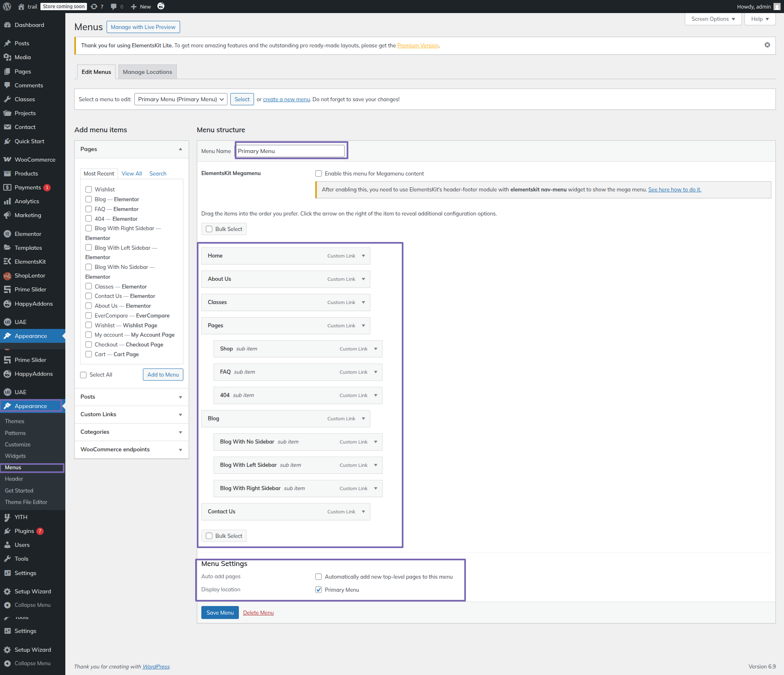This screenshot has height=675, width=784.
Task: Expand the Home menu item arrow
Action: [x=363, y=256]
